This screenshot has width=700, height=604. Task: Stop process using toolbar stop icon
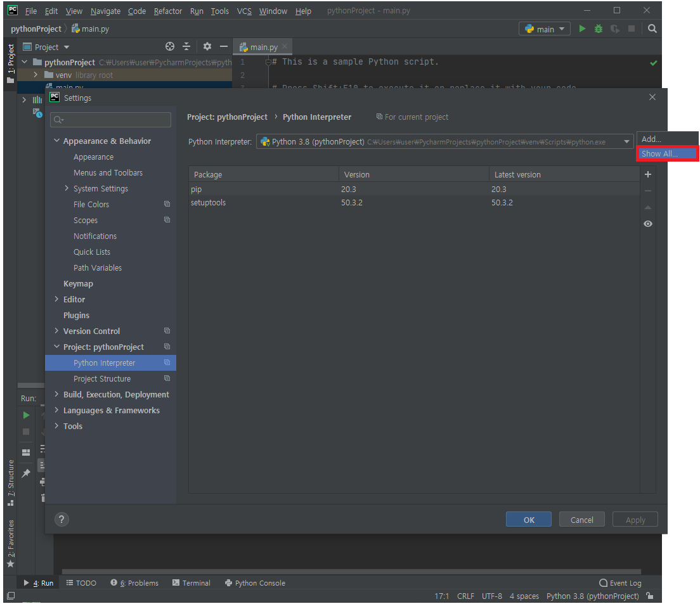[632, 29]
